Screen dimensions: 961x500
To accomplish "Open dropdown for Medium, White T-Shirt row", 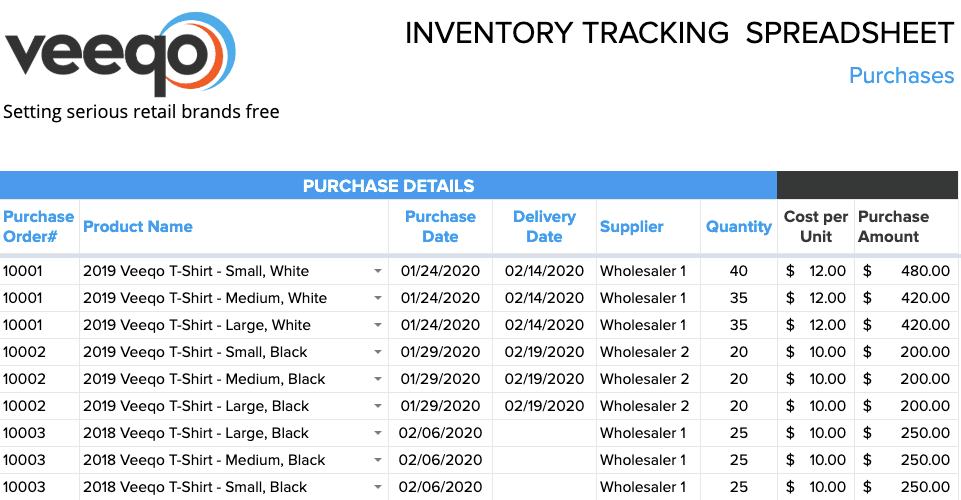I will pyautogui.click(x=378, y=298).
